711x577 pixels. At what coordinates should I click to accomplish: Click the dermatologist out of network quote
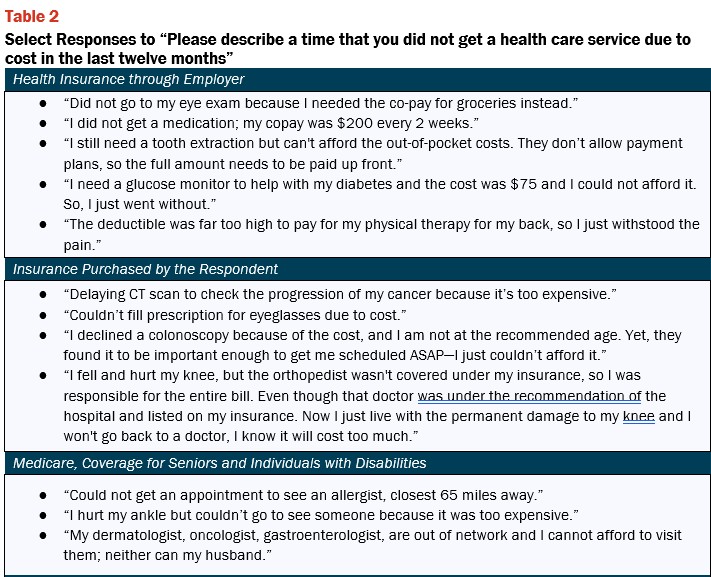tap(372, 545)
